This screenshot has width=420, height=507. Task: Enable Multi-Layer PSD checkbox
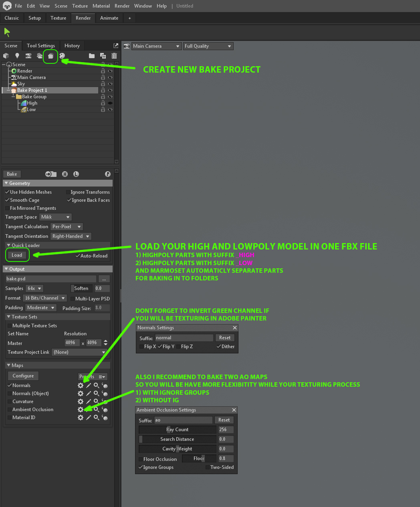pos(72,299)
